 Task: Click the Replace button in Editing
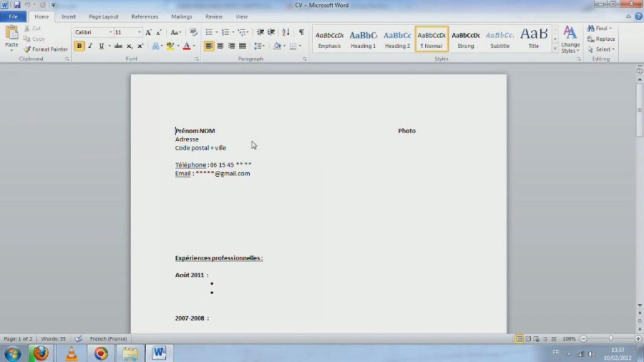[x=601, y=39]
